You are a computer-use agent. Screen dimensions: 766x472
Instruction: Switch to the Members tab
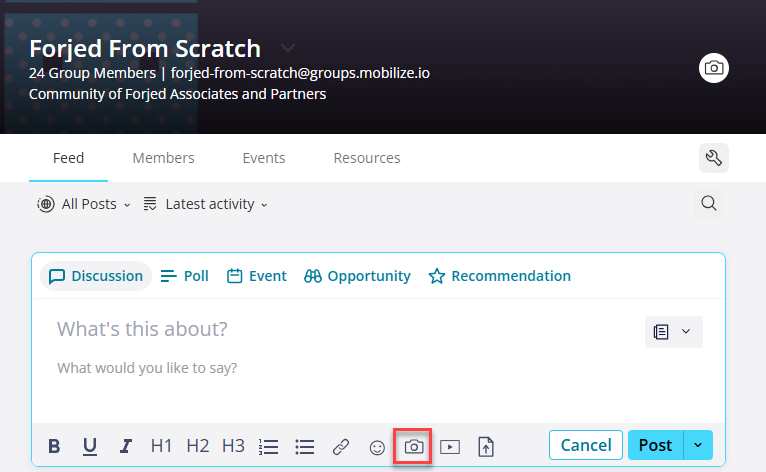163,158
